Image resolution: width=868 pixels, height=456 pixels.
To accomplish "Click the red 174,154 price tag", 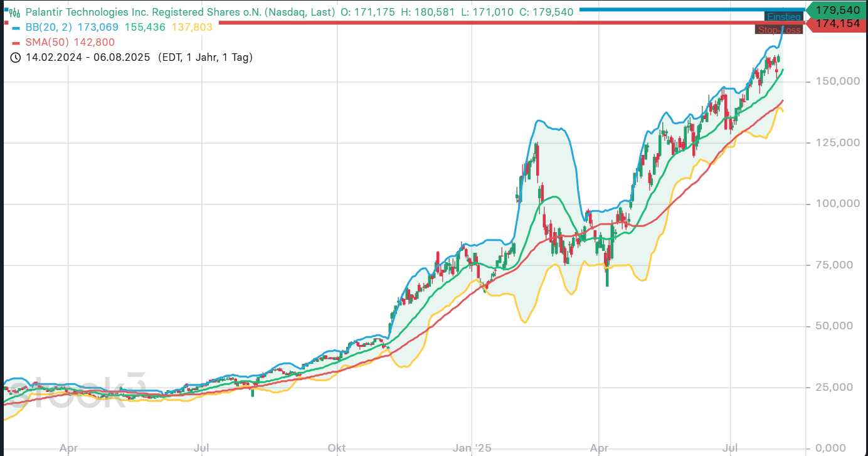I will pyautogui.click(x=837, y=24).
